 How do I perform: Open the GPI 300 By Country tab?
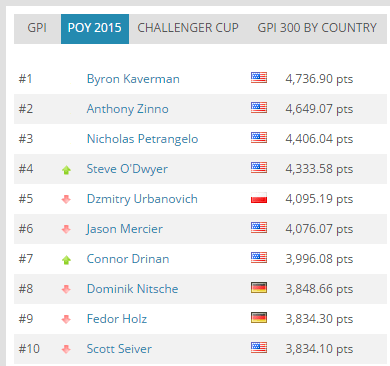317,28
